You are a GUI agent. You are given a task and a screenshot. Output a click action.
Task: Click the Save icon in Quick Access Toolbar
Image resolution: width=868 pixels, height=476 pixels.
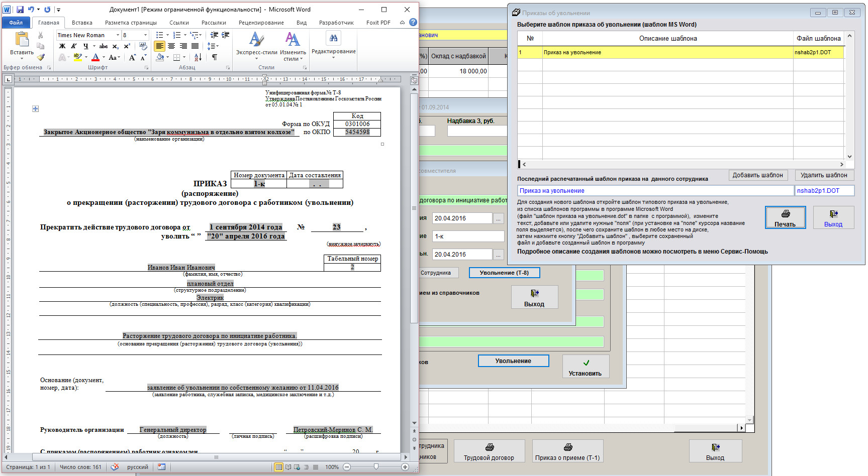pos(20,10)
